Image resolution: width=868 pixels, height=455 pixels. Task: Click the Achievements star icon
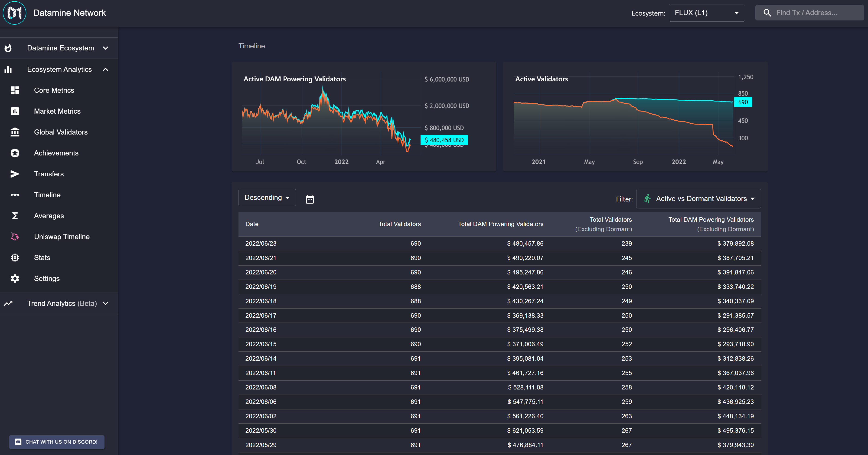pos(15,153)
